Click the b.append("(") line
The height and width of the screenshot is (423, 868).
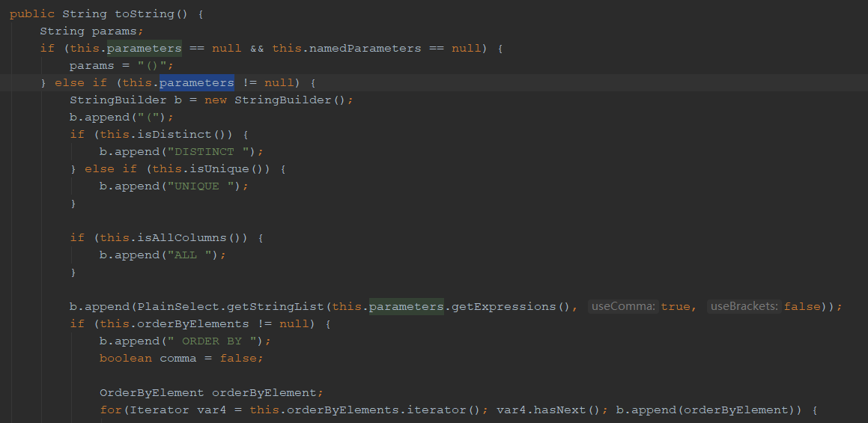point(122,117)
